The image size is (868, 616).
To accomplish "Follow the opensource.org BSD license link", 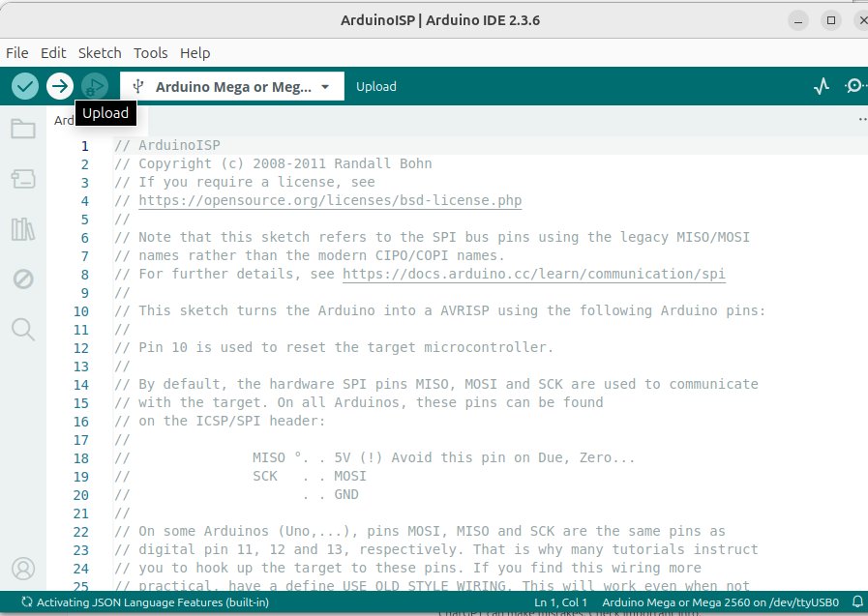I will [x=330, y=201].
